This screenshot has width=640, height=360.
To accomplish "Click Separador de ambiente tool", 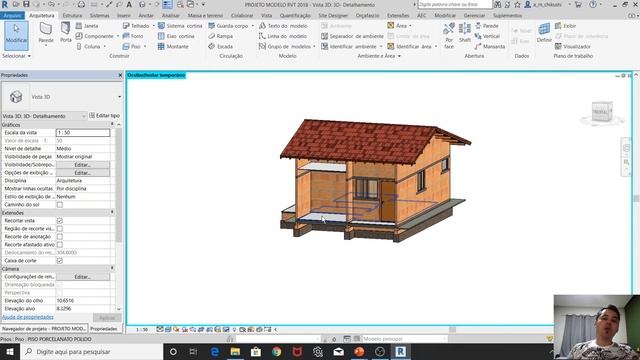I will pyautogui.click(x=352, y=36).
